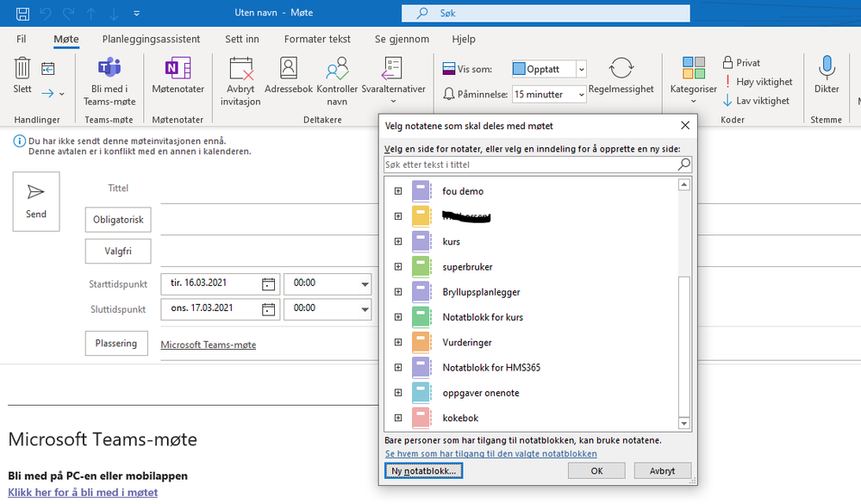The image size is (861, 504).
Task: Click the Ny notatblokk button
Action: click(423, 471)
